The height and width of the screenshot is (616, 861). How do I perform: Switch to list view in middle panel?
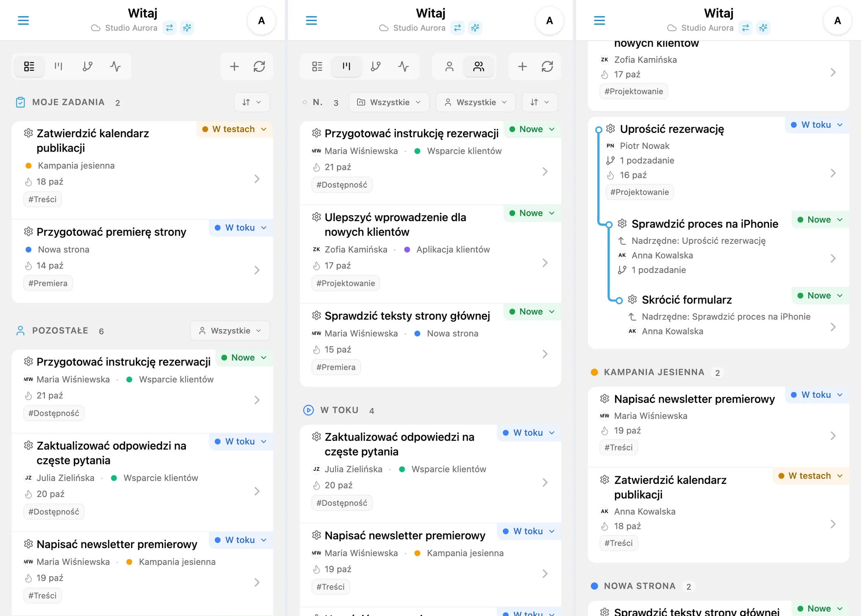[317, 66]
